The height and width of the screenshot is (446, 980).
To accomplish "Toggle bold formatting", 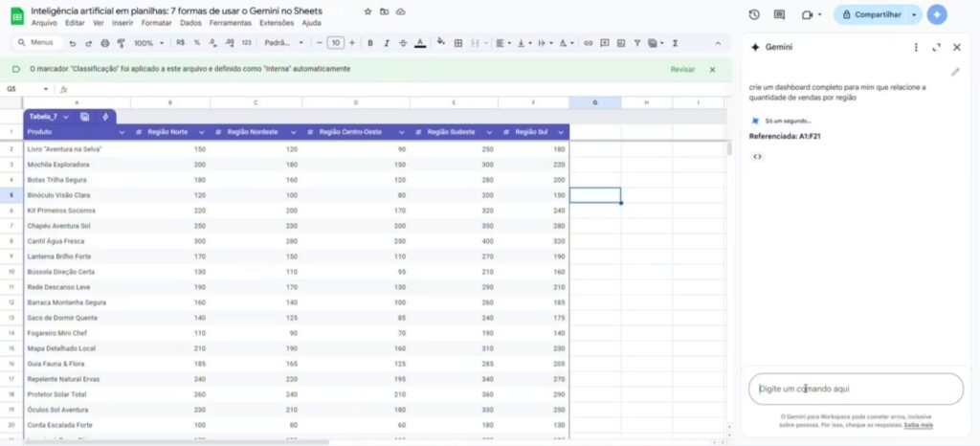I will [370, 43].
